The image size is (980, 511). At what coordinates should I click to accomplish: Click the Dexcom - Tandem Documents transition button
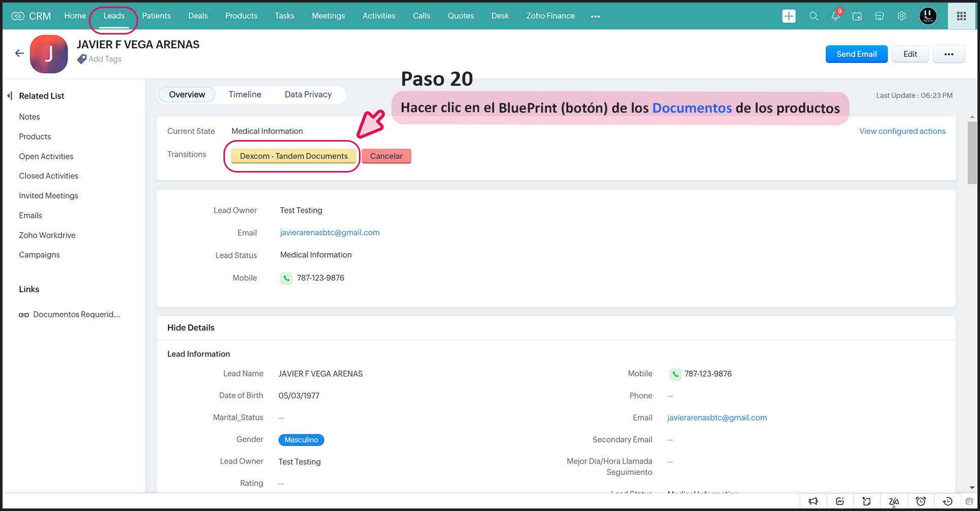pyautogui.click(x=293, y=156)
